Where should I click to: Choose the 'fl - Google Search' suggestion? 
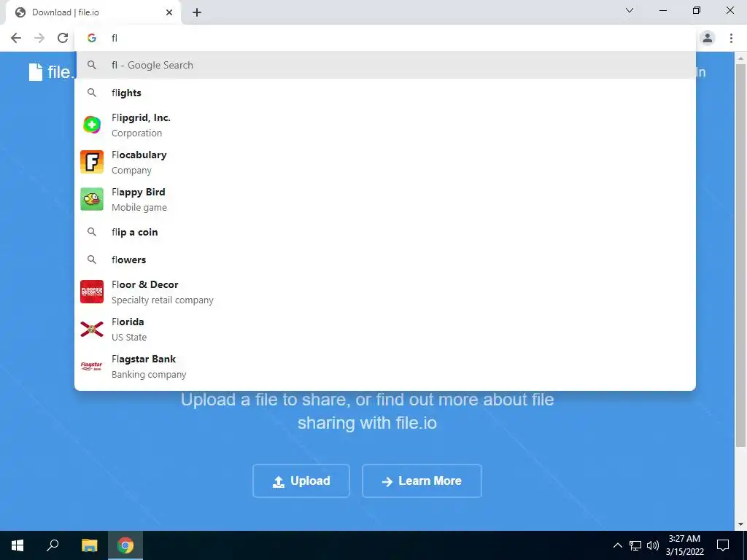point(385,65)
